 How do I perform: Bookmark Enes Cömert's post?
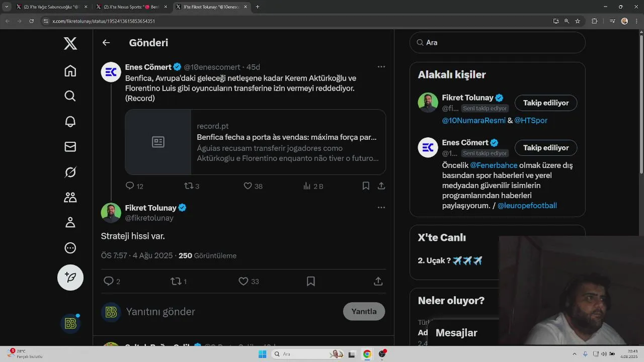point(366,186)
